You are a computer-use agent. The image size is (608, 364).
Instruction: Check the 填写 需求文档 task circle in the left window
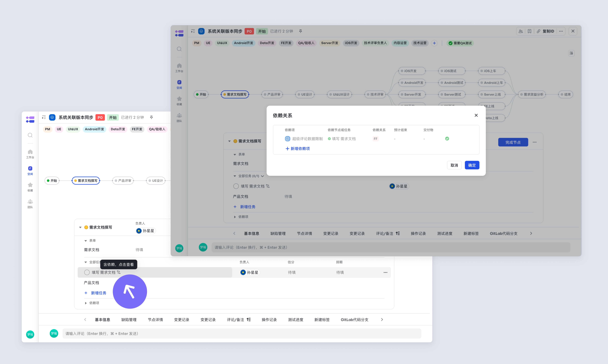tap(87, 272)
